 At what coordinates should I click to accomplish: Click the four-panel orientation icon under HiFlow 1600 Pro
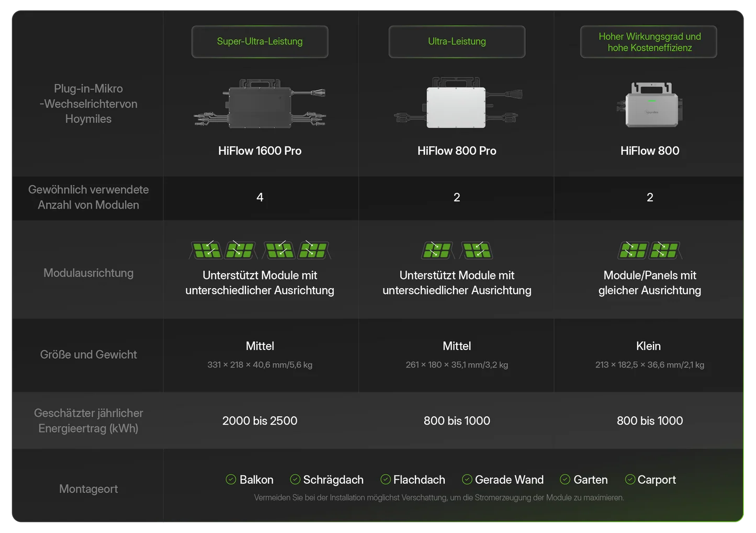260,250
